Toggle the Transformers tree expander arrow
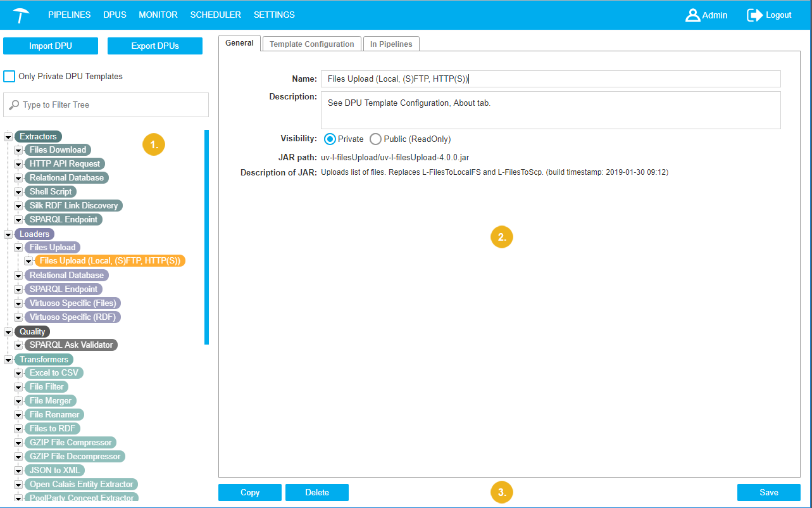 [9, 360]
